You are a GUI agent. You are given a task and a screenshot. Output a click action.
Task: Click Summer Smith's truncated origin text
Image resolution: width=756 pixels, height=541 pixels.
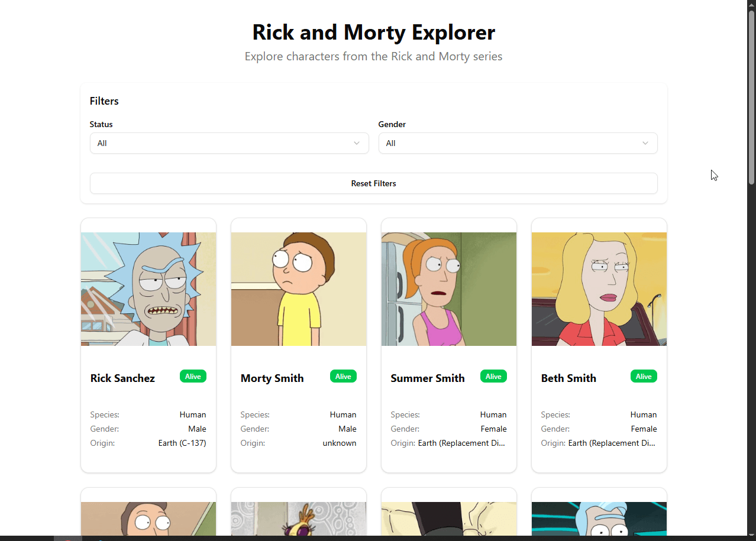tap(463, 443)
